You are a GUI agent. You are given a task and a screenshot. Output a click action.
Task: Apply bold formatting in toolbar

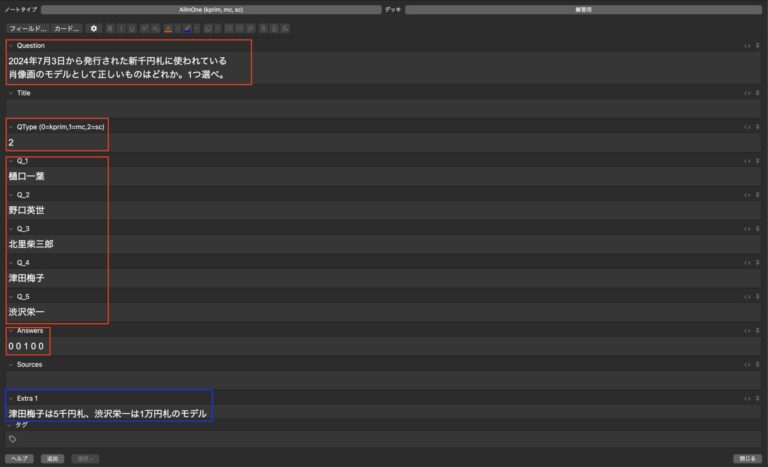(110, 28)
